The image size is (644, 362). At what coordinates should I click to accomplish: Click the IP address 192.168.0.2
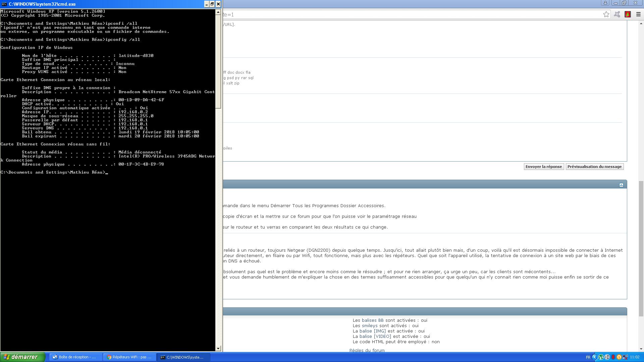pos(133,112)
